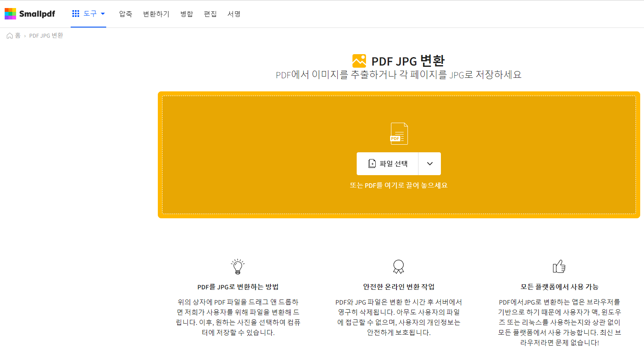Click the ribbon badge icon for secure conversion
Screen dimensions: 644x360
(x=398, y=267)
